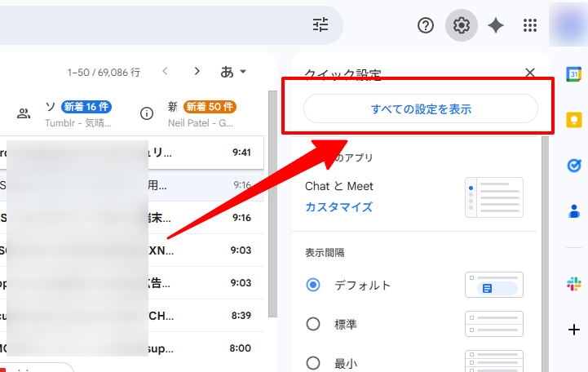Click the 新着 16 件 badge
Viewport: 588px width, 372px height.
pyautogui.click(x=86, y=107)
